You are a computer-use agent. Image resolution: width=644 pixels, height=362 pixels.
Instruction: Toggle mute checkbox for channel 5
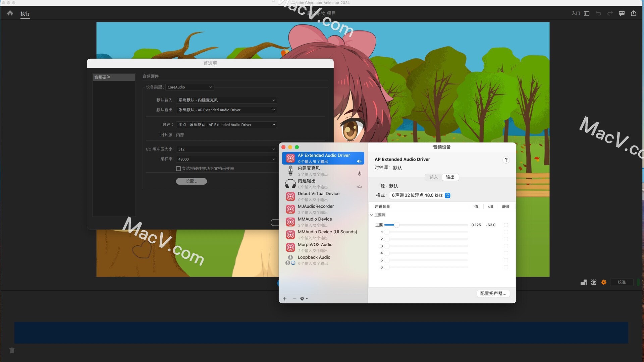point(506,260)
